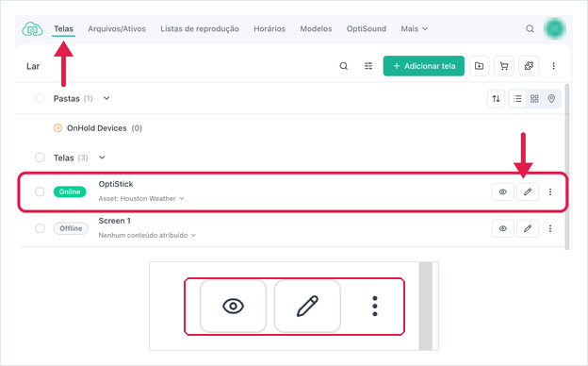Click the OnHold Devices pause icon
This screenshot has height=366, width=588.
(57, 128)
